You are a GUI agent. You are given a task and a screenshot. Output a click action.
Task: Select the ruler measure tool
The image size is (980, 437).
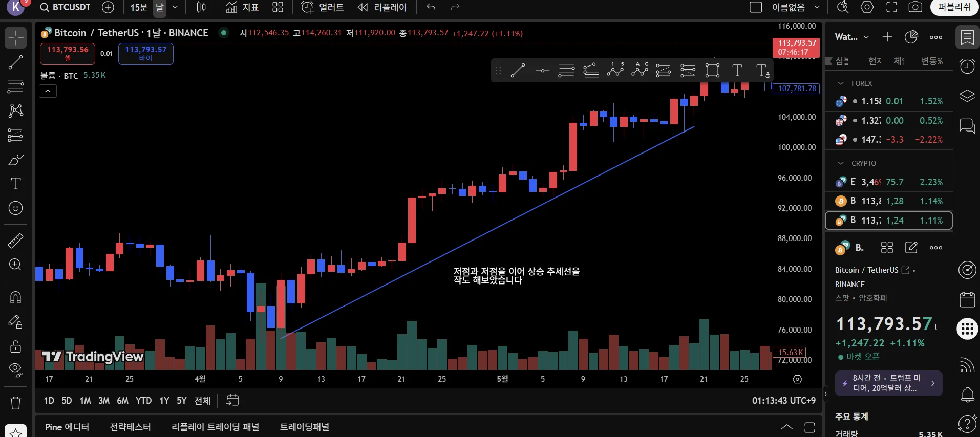[x=16, y=241]
